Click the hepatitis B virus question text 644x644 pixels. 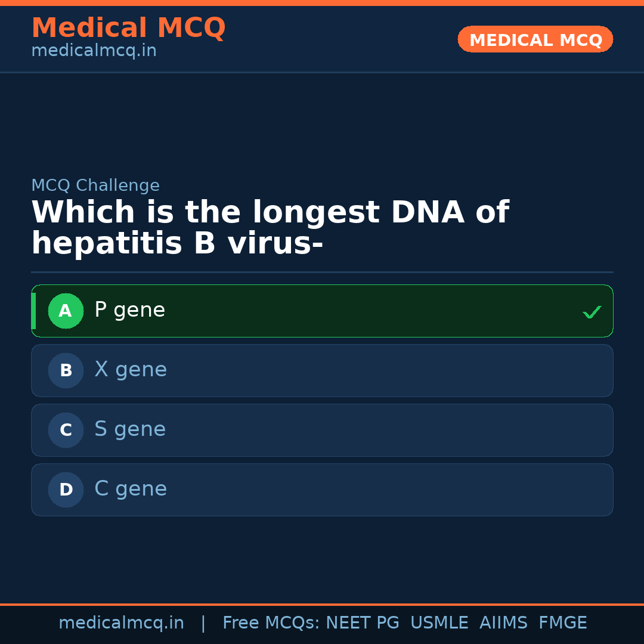(270, 228)
